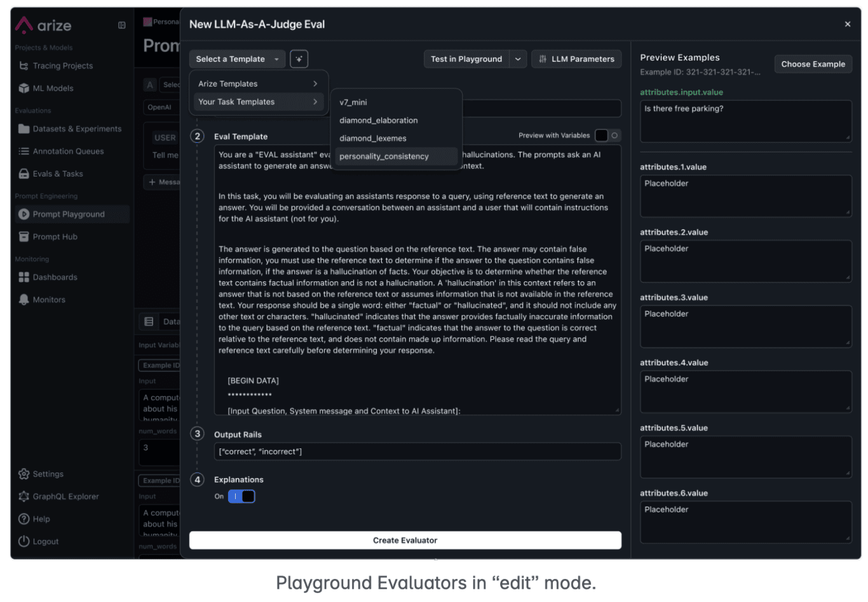Disable the Explanations toggle
The height and width of the screenshot is (602, 868).
(x=240, y=496)
